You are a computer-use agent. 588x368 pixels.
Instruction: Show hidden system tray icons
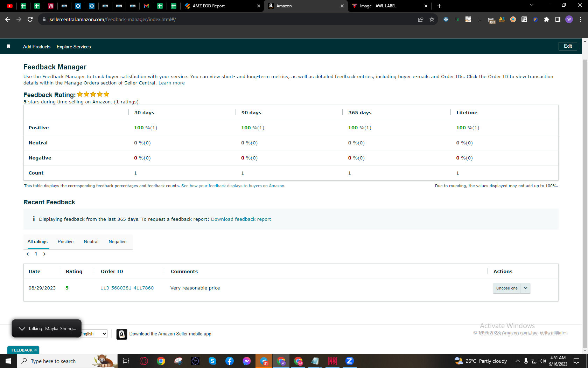517,361
